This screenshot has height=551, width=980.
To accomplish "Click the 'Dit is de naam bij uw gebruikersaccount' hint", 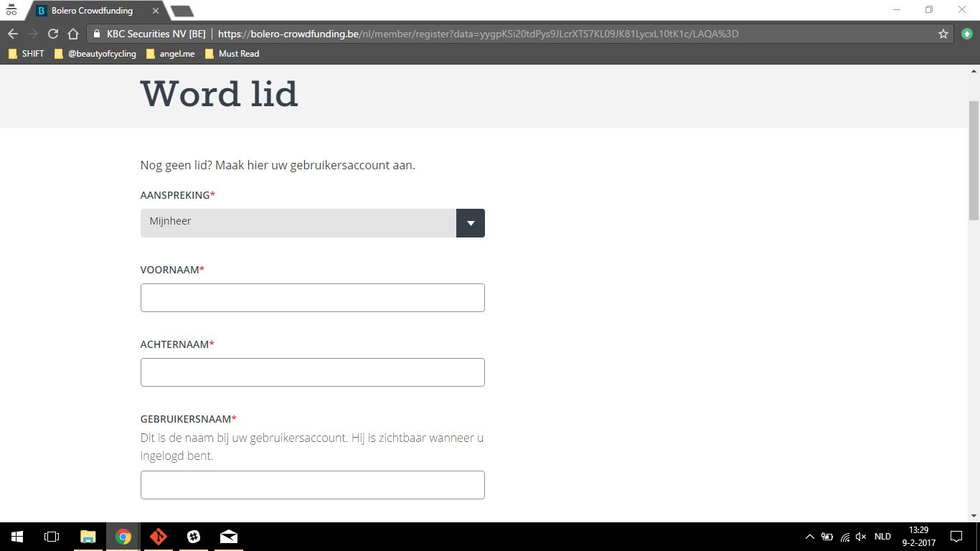I will click(x=312, y=446).
